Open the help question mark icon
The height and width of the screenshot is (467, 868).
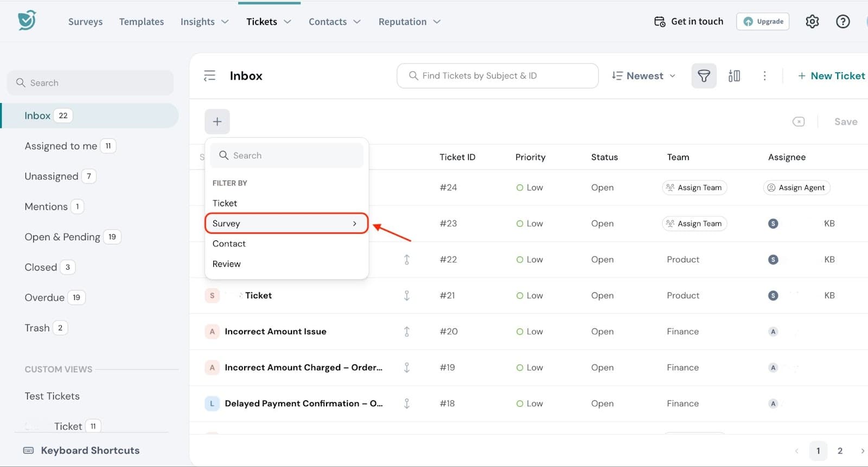tap(843, 22)
